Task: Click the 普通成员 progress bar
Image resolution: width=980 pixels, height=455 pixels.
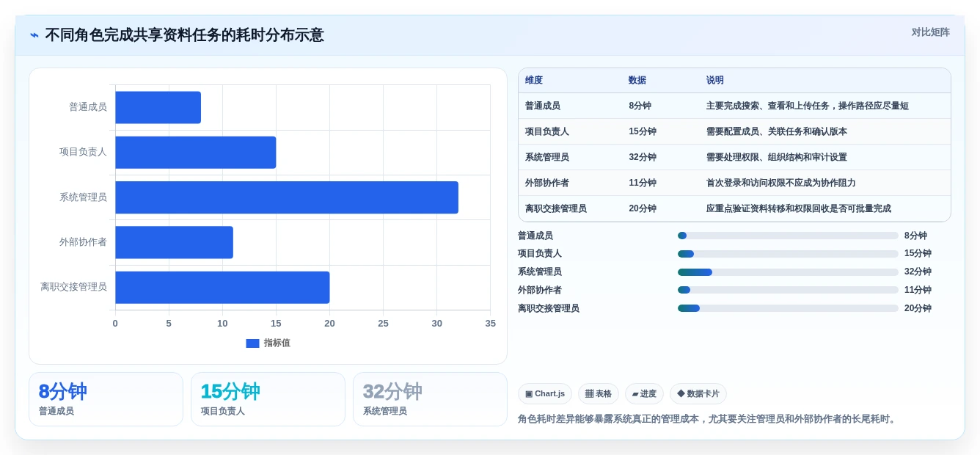Action: click(788, 236)
